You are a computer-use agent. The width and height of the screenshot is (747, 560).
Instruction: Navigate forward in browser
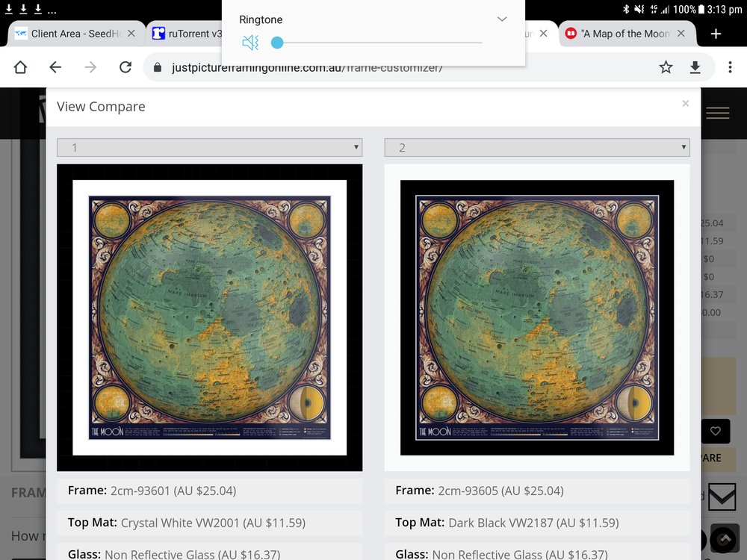[90, 67]
